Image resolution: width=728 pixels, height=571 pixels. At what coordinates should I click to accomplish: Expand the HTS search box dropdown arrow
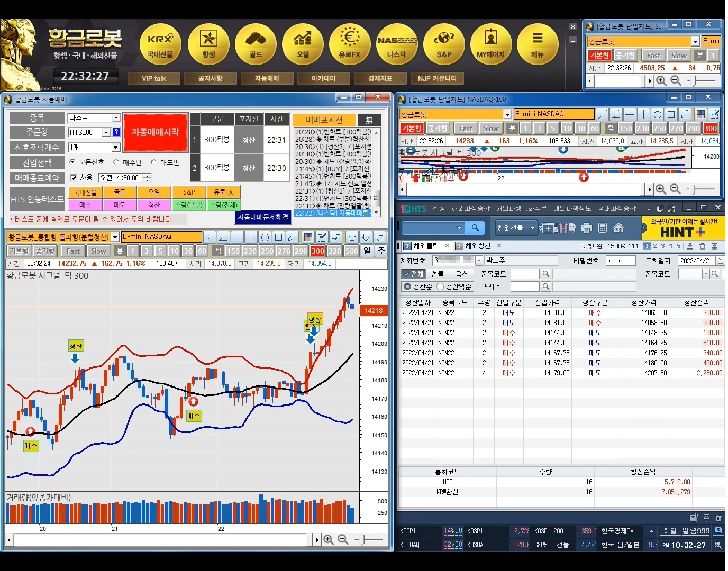459,228
